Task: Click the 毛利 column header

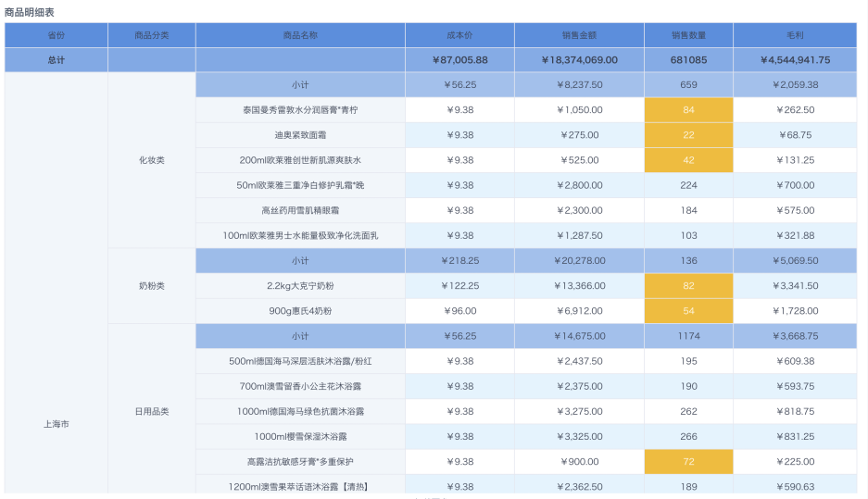Action: [x=794, y=35]
